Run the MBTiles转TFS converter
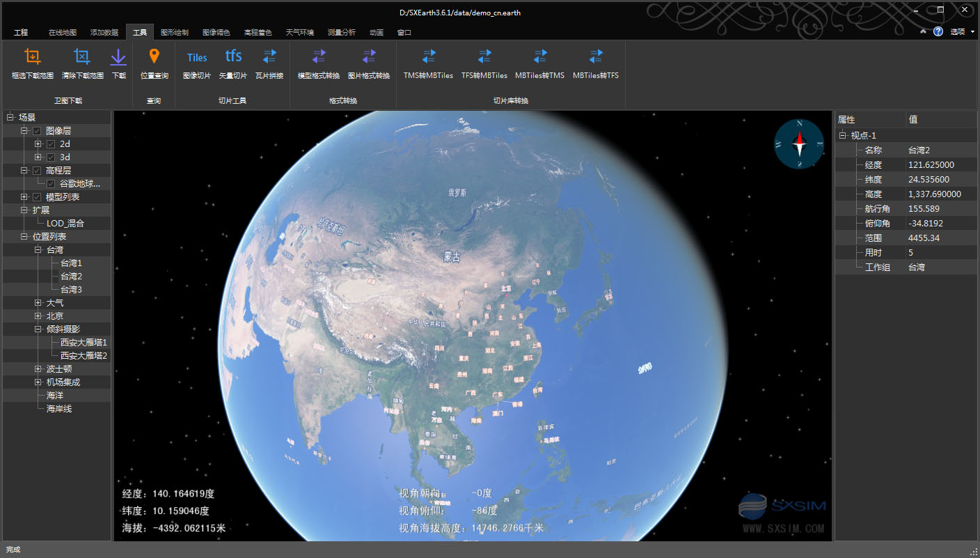This screenshot has height=558, width=980. 596,63
